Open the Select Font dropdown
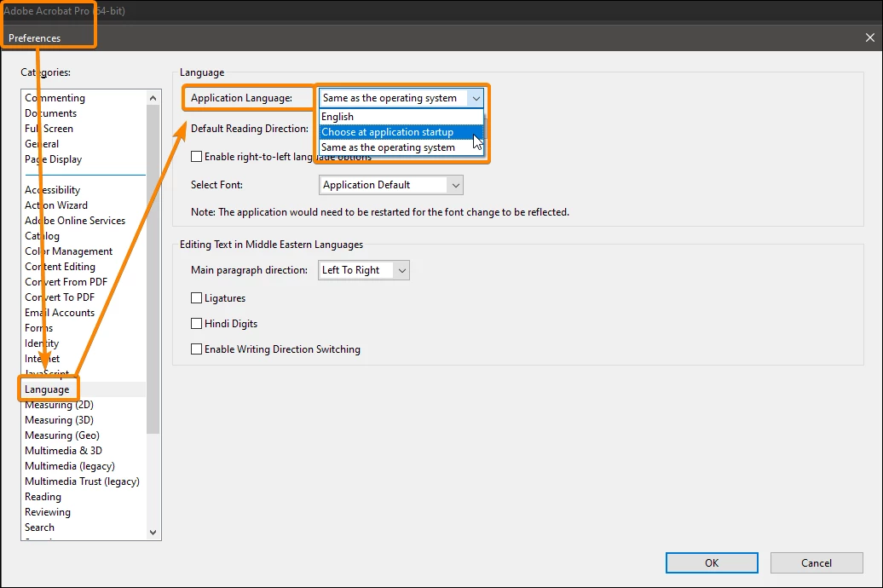883x588 pixels. coord(391,185)
